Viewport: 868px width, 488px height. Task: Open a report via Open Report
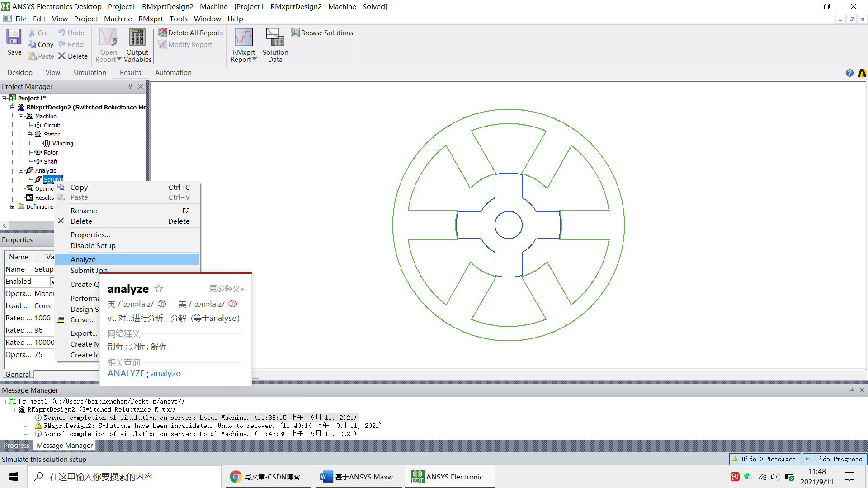(108, 44)
